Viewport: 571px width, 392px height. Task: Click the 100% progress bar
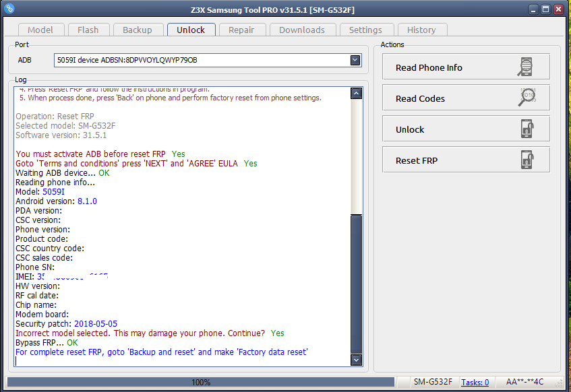click(x=201, y=382)
